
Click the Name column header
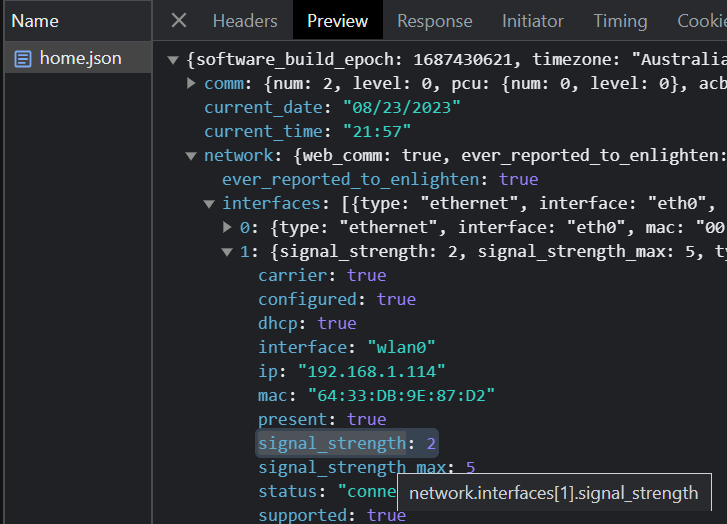35,20
